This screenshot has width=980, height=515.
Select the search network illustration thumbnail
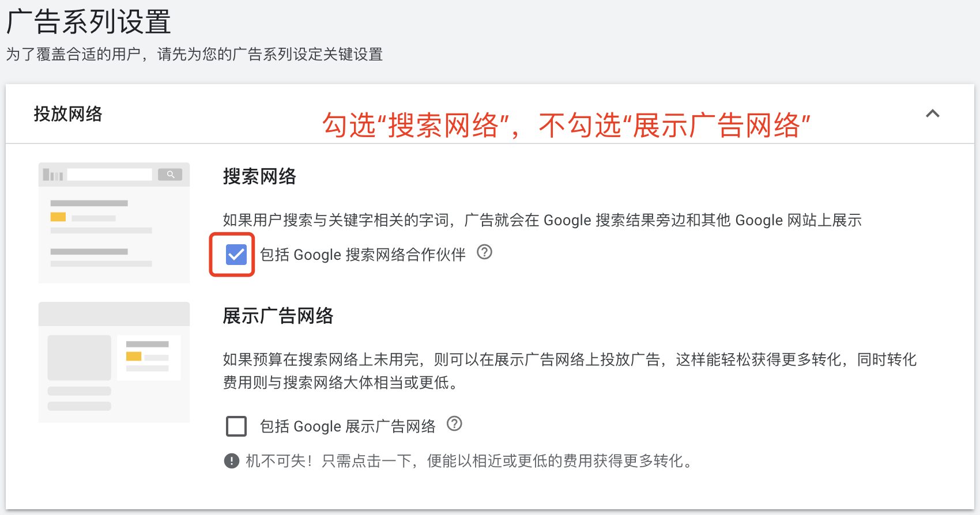pos(114,222)
